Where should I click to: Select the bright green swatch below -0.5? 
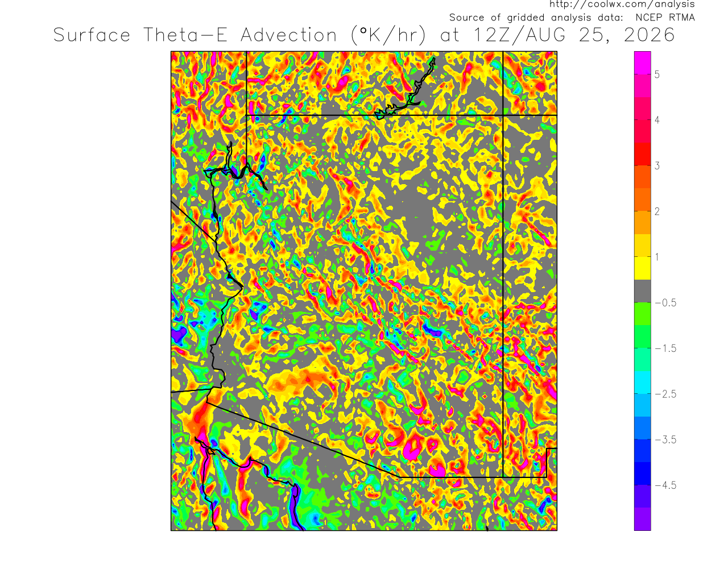point(643,314)
